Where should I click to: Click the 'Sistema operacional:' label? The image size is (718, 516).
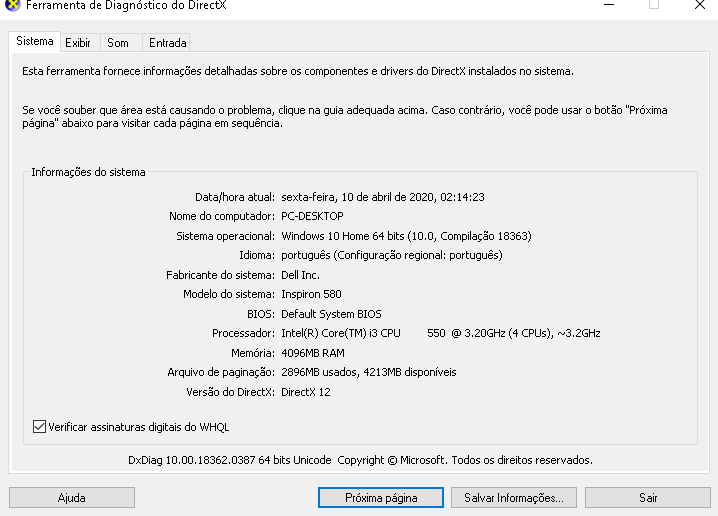pyautogui.click(x=226, y=236)
